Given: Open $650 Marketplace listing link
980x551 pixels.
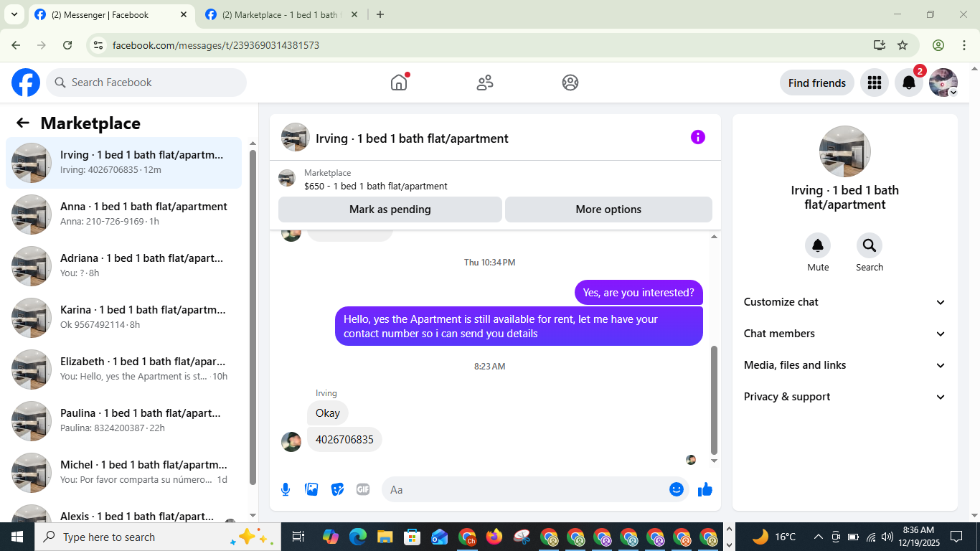Looking at the screenshot, I should pos(375,186).
